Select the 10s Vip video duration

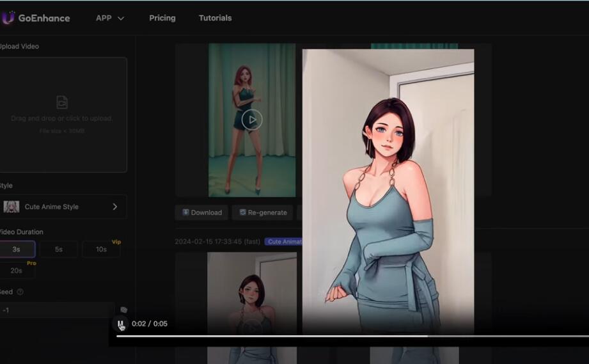[x=101, y=249]
